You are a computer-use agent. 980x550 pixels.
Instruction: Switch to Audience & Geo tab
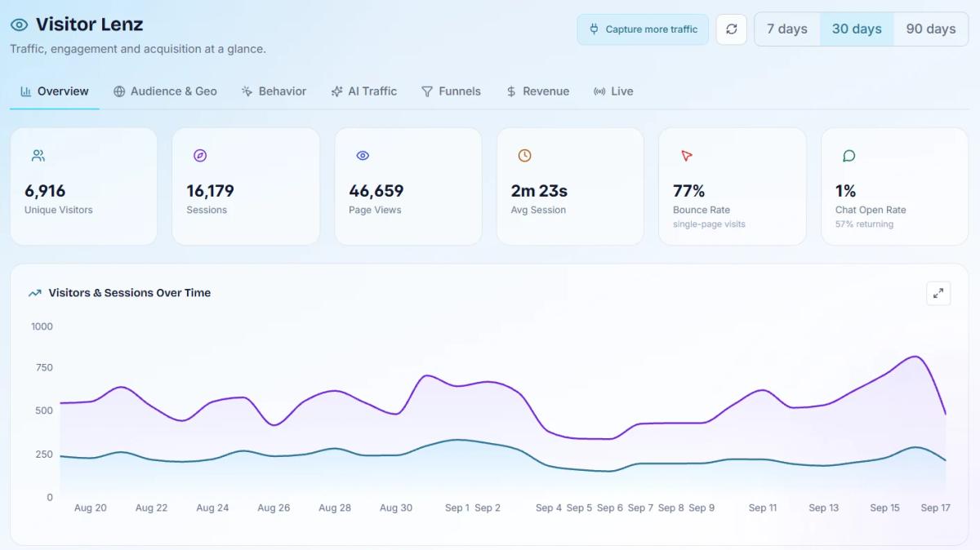pos(165,91)
